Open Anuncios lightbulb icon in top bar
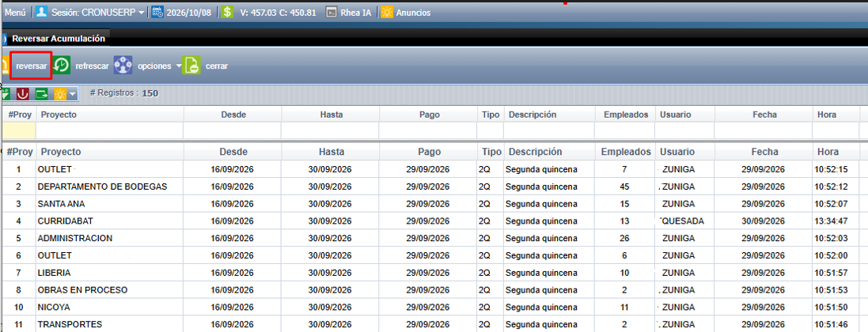Screen dimensions: 868x332 387,12
